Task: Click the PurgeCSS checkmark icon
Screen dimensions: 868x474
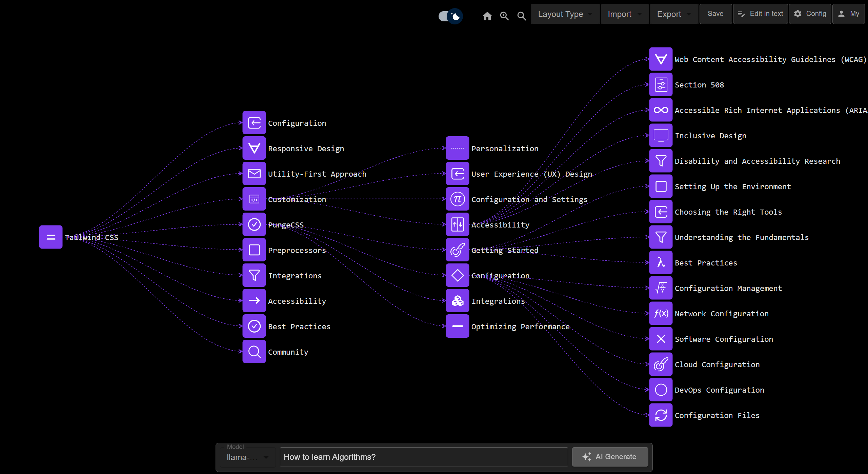Action: pos(254,224)
